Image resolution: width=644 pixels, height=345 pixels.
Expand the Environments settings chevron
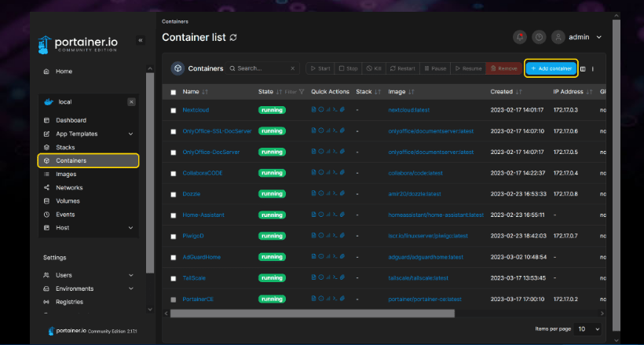pos(130,288)
